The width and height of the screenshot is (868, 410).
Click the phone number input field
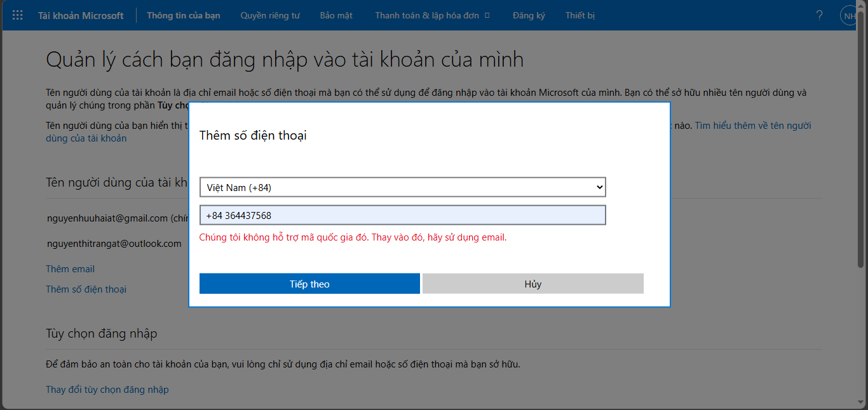(x=403, y=215)
